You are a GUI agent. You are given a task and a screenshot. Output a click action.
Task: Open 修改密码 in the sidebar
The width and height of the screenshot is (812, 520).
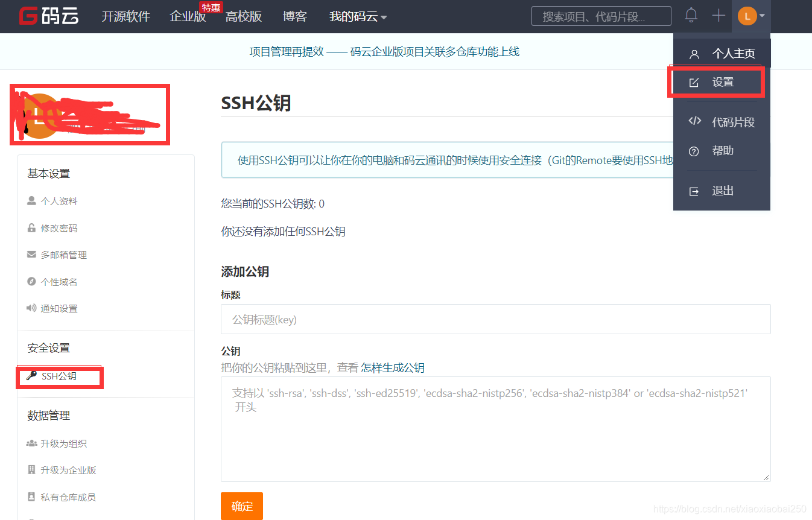(59, 229)
